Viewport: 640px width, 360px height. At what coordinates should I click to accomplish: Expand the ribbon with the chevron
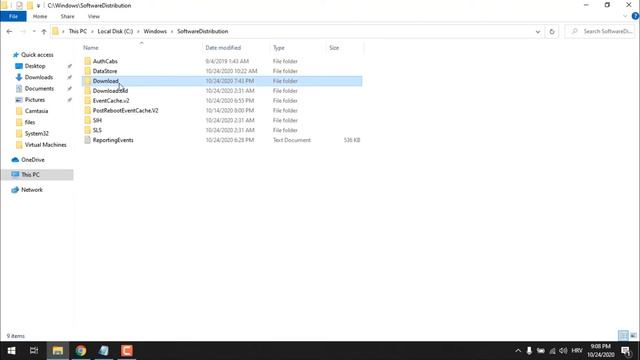tap(625, 16)
